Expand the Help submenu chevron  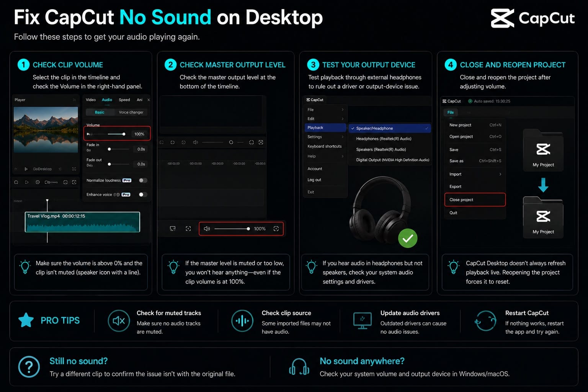pos(342,156)
